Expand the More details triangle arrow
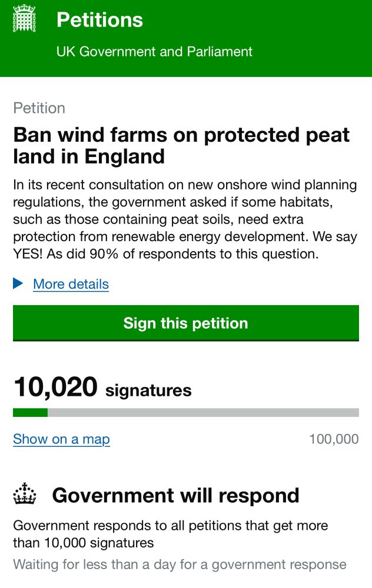The height and width of the screenshot is (588, 372). click(x=18, y=283)
